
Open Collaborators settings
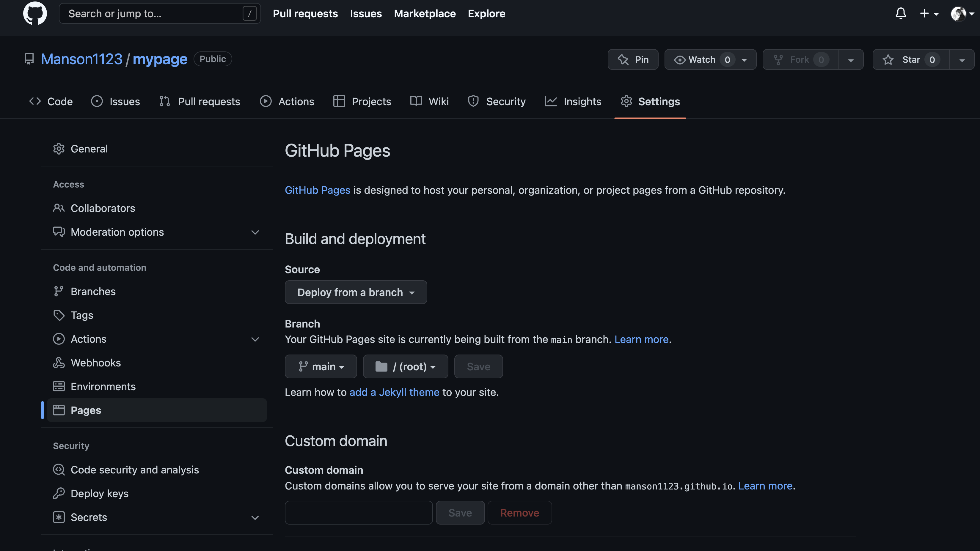[x=157, y=208]
